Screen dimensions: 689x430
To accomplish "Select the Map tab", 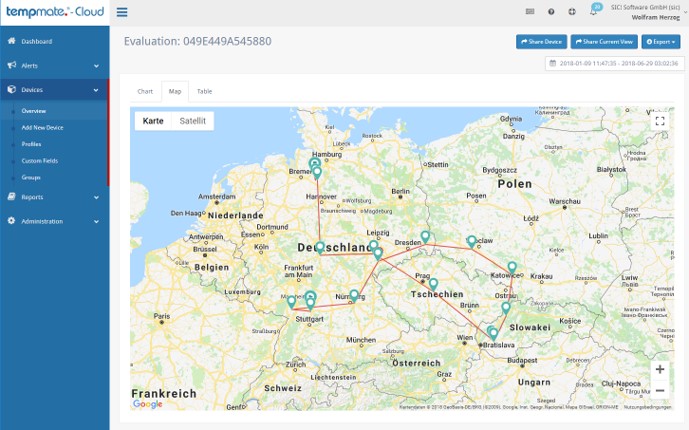I will pyautogui.click(x=175, y=91).
